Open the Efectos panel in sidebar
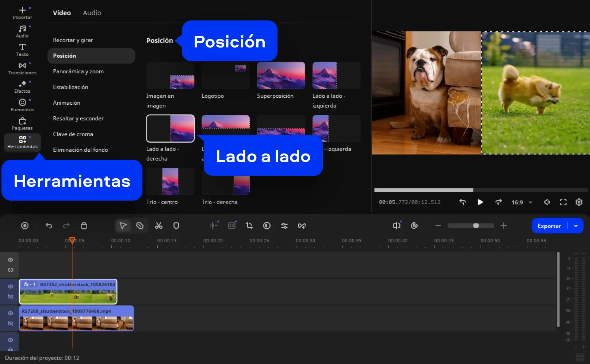Image resolution: width=590 pixels, height=364 pixels. [22, 87]
